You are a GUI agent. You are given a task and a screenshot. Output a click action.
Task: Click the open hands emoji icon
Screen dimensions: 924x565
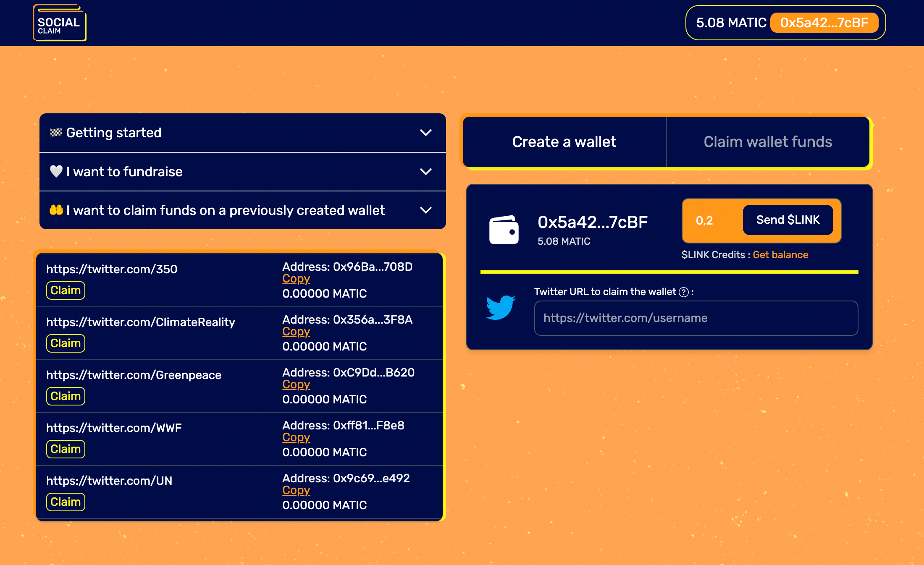point(56,210)
